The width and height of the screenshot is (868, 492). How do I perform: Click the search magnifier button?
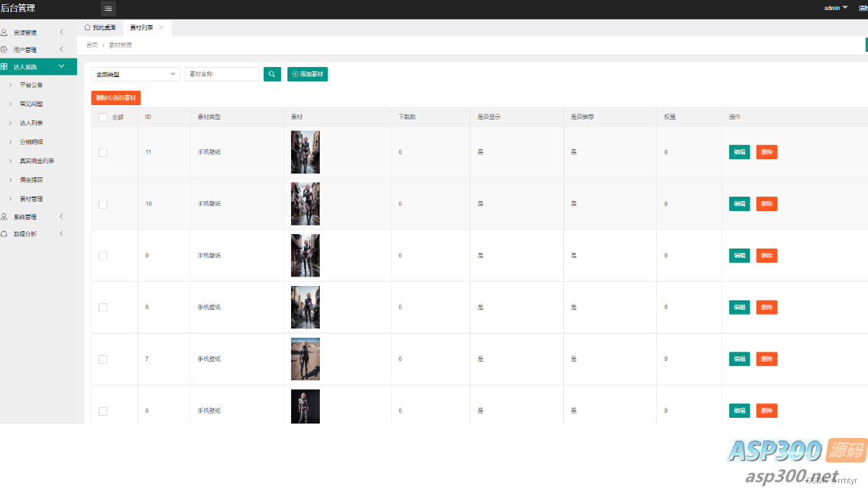[x=272, y=74]
